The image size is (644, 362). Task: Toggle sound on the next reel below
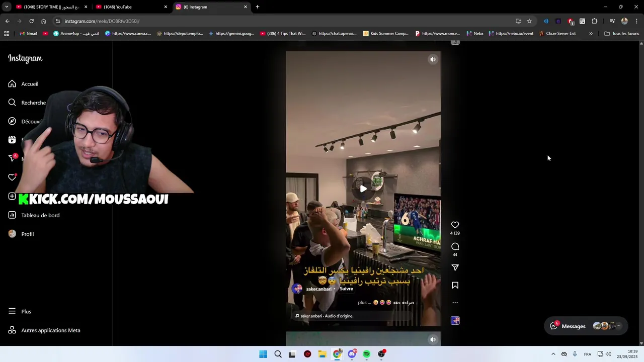(433, 339)
